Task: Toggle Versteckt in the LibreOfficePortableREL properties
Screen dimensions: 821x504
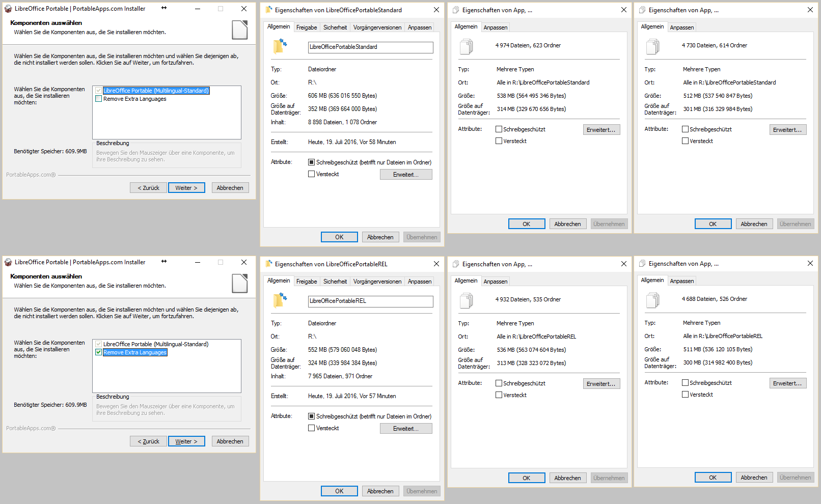Action: click(x=311, y=428)
